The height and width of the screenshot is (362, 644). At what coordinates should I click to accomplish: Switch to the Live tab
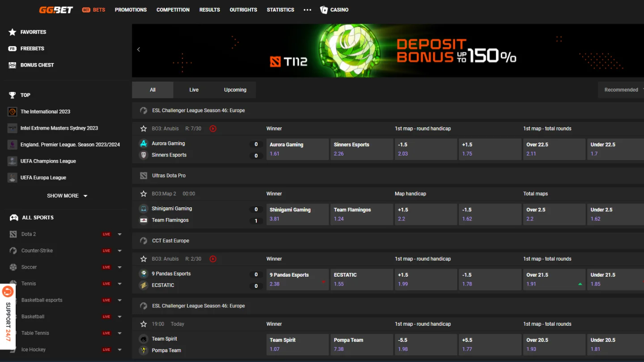pyautogui.click(x=194, y=90)
